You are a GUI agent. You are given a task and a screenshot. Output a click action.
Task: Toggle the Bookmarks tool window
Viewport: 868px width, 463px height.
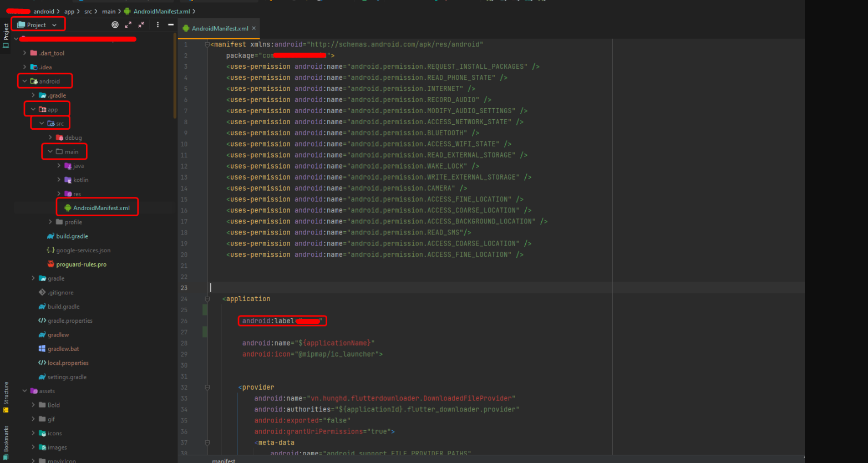tap(6, 442)
